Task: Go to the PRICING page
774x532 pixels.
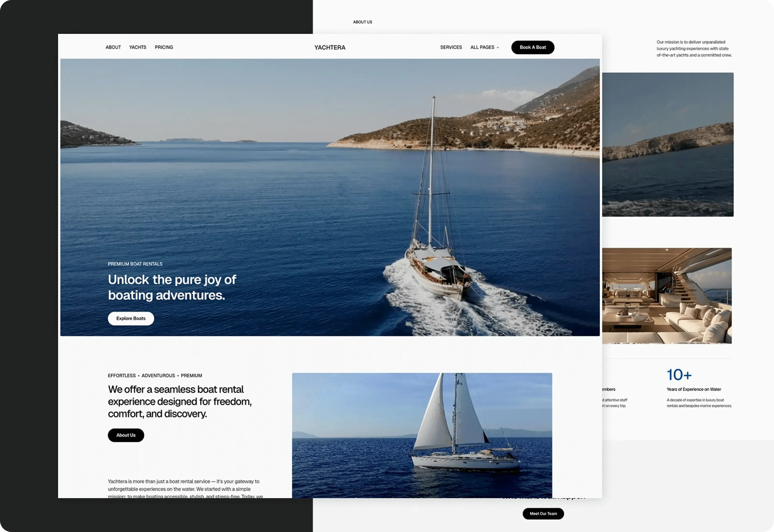Action: (x=164, y=47)
